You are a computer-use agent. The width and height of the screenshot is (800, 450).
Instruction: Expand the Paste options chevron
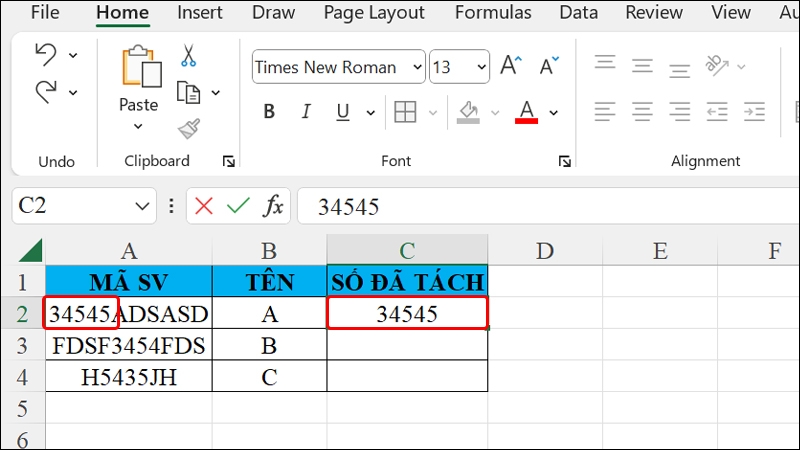[138, 126]
